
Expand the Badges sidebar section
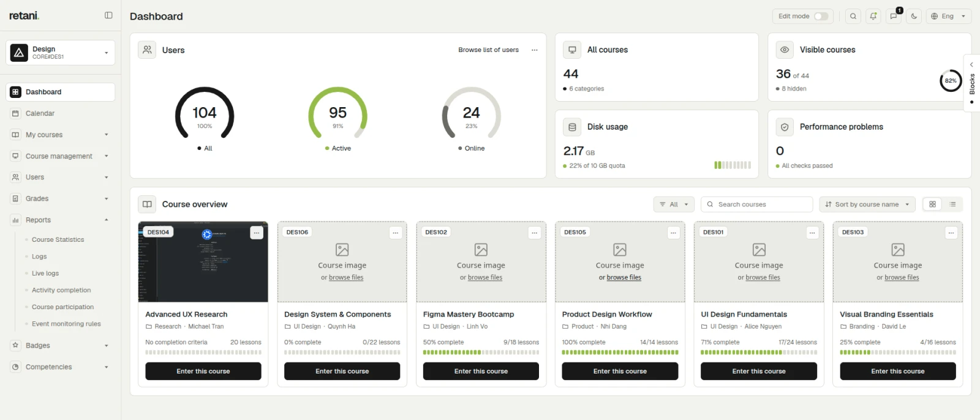click(61, 345)
